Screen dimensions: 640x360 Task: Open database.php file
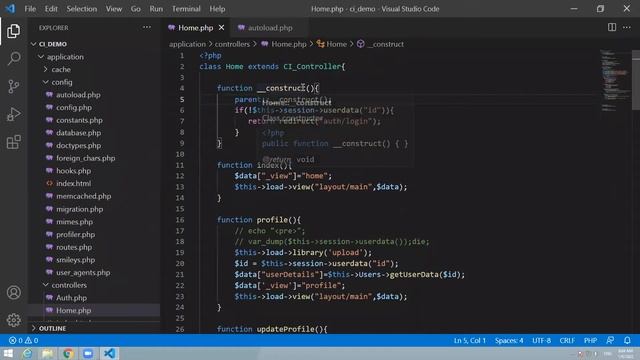(x=78, y=133)
